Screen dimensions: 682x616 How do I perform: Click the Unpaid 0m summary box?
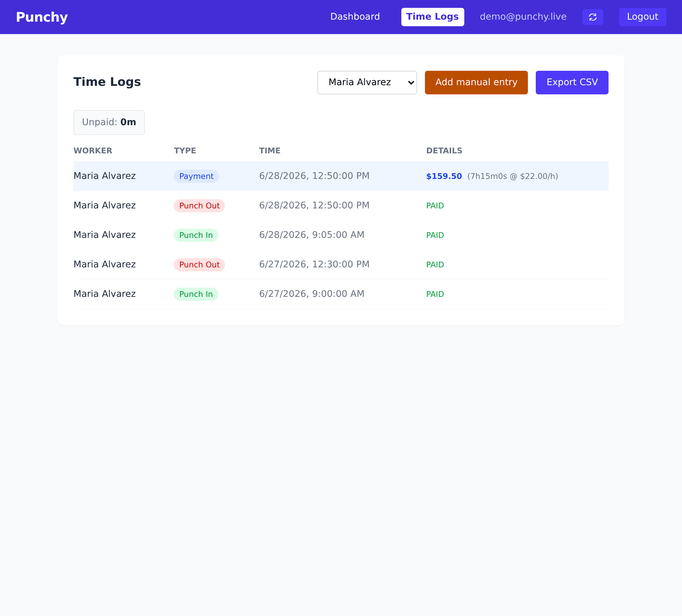coord(109,123)
